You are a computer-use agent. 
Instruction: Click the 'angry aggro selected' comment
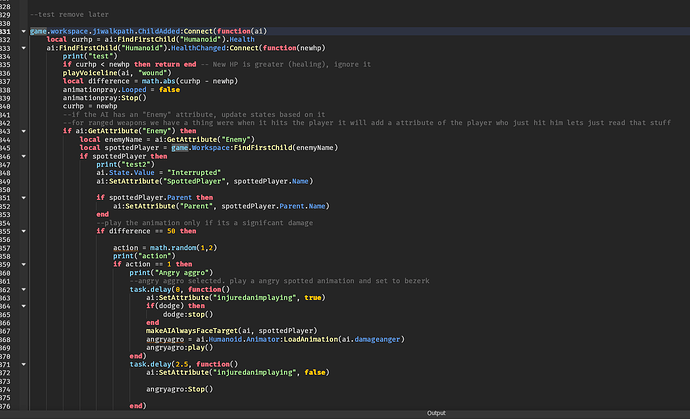coord(279,281)
